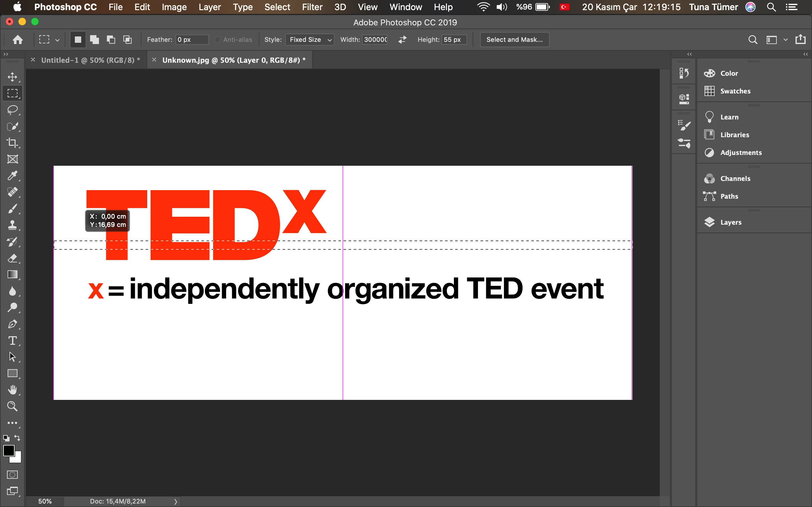The width and height of the screenshot is (812, 507).
Task: Toggle Quick Mask mode icon
Action: tap(12, 474)
